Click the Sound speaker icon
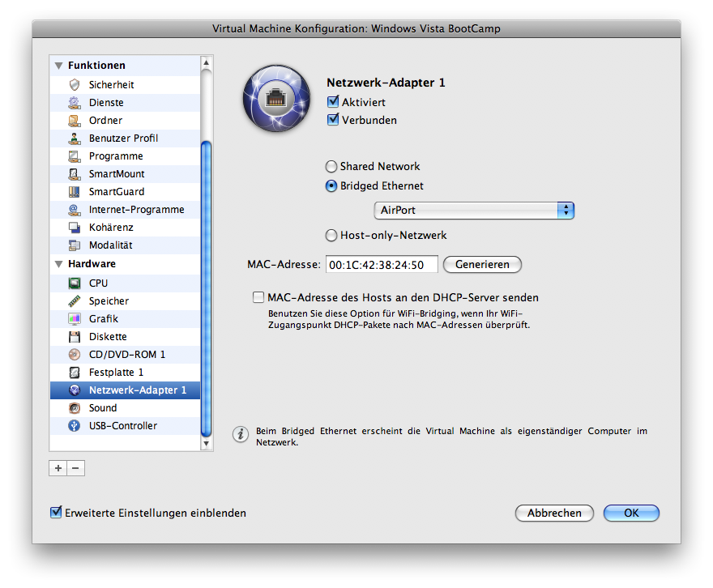The image size is (713, 588). click(74, 408)
